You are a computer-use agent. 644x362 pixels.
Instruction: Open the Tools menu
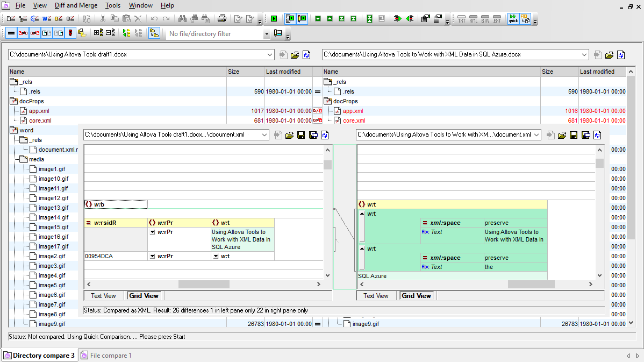pos(112,5)
